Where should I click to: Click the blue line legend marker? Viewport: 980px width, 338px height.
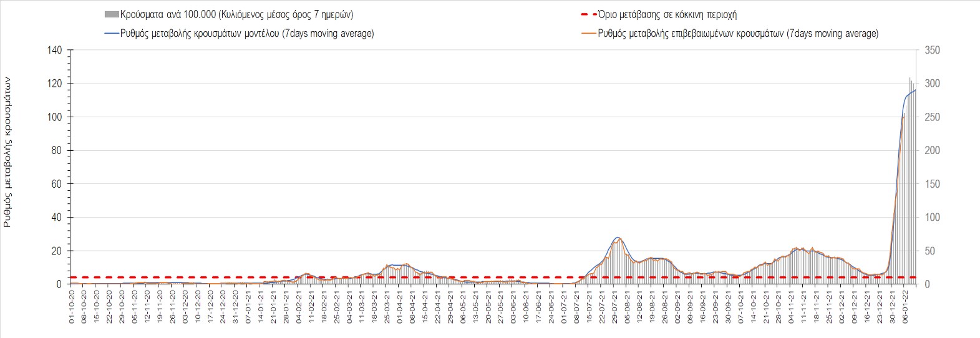tap(112, 34)
